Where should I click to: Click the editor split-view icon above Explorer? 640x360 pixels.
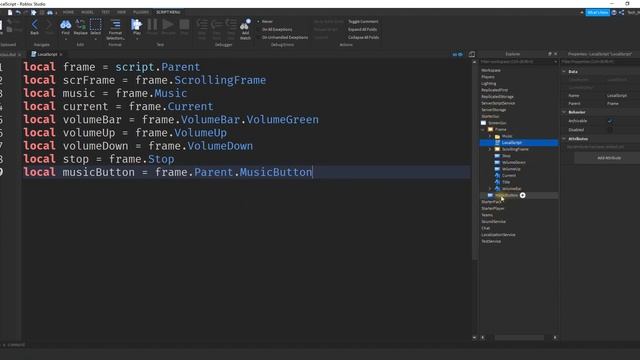coord(472,54)
